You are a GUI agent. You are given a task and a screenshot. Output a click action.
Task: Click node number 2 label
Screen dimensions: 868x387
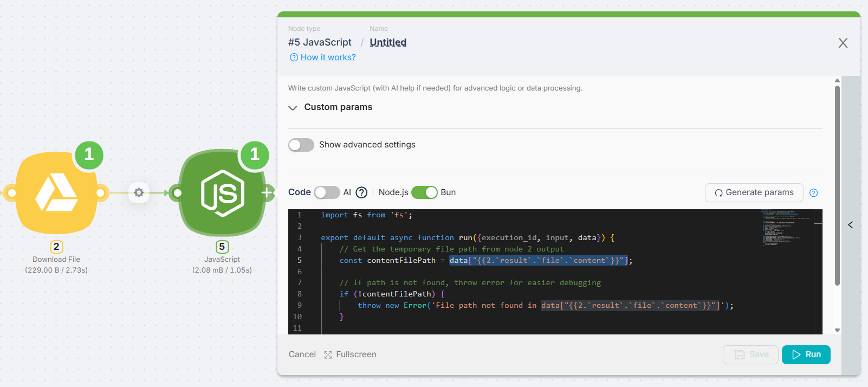(56, 247)
